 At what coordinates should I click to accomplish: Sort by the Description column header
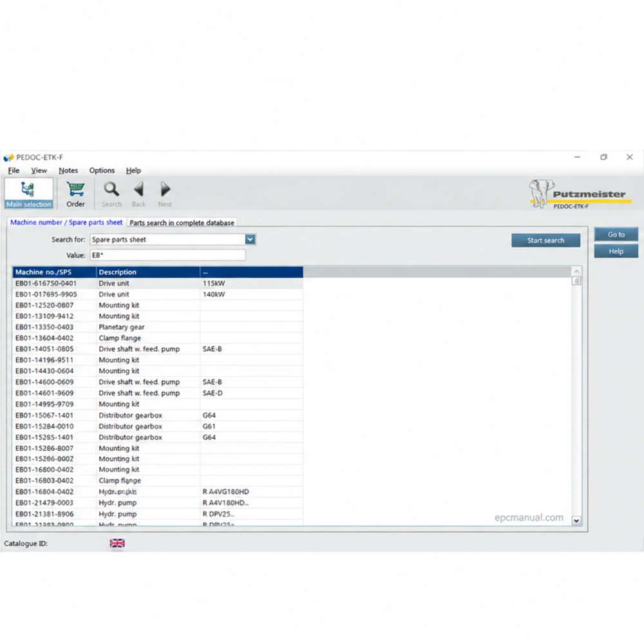click(148, 272)
